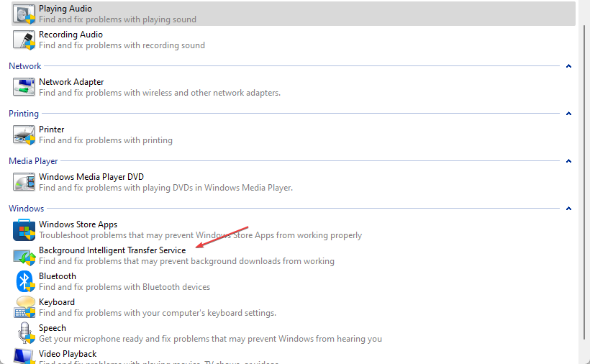
Task: Select the Bluetooth logo icon
Action: pos(25,281)
